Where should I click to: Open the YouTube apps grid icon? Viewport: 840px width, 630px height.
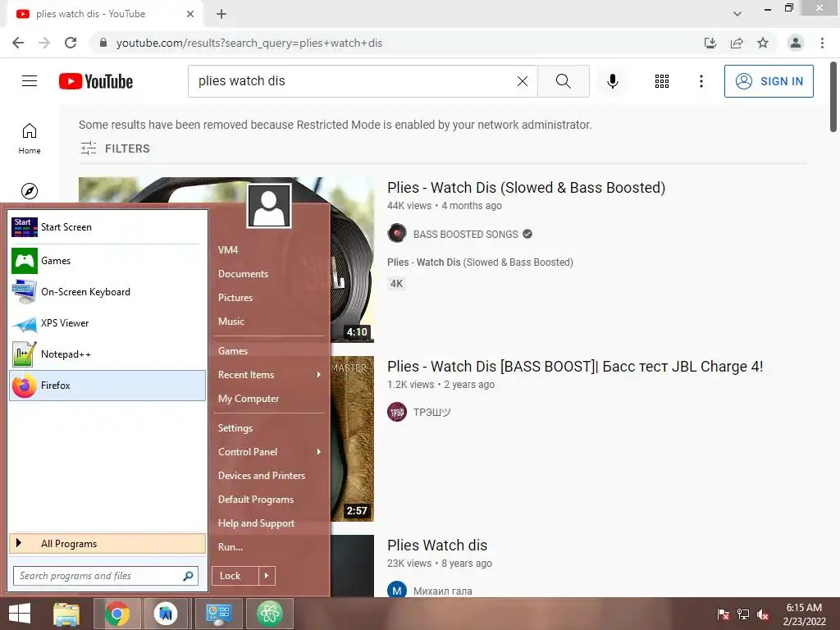pos(662,81)
